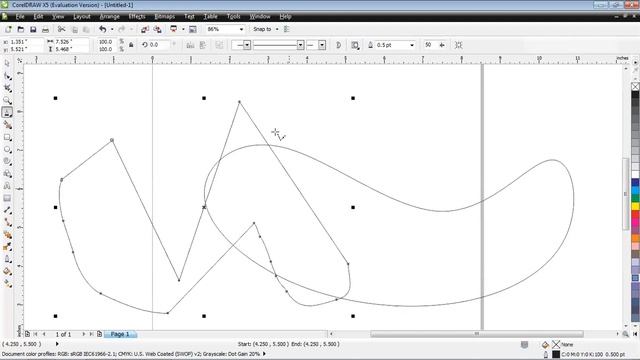Toggle the lock ratio padlock

pyautogui.click(x=131, y=45)
